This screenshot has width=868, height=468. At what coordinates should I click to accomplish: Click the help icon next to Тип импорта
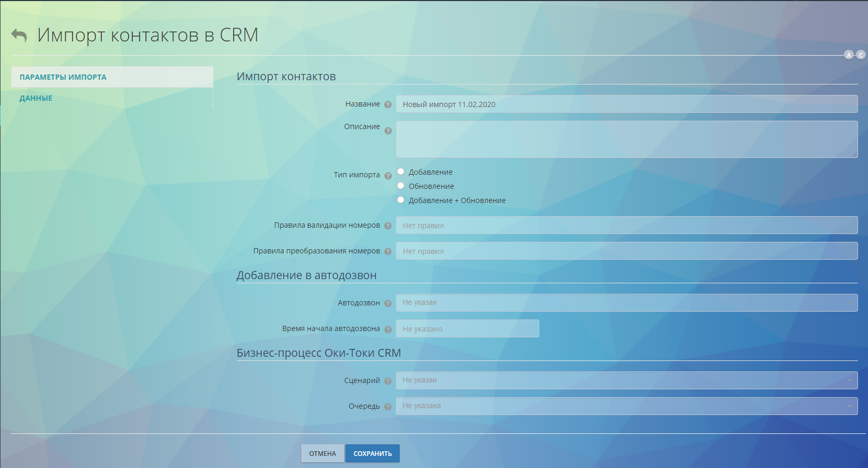[388, 176]
